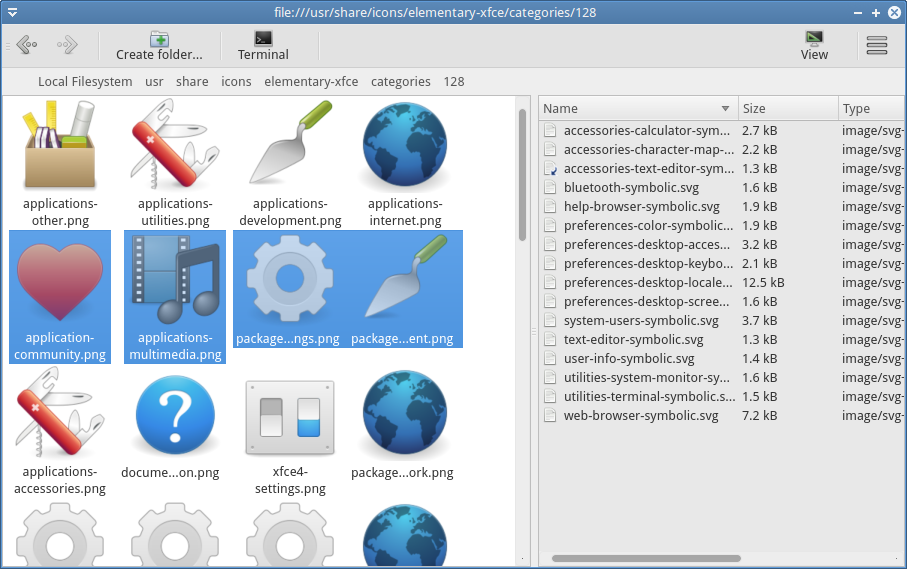907x569 pixels.
Task: Select accessories-calculator-sym... file row
Action: coord(722,131)
